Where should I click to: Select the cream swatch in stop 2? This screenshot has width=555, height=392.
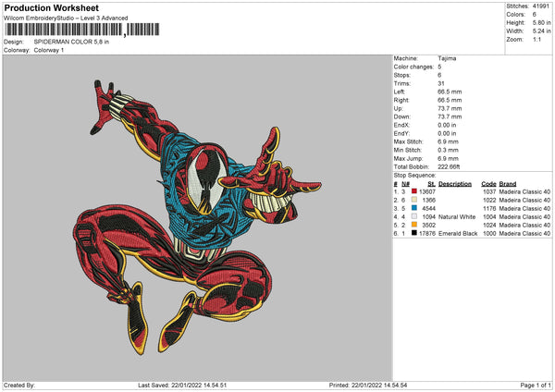pos(413,201)
